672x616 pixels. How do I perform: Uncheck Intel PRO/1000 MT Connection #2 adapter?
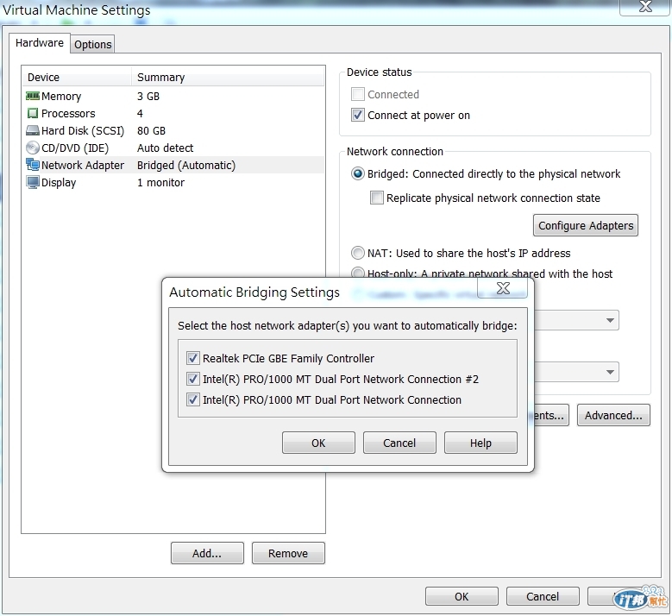[193, 379]
